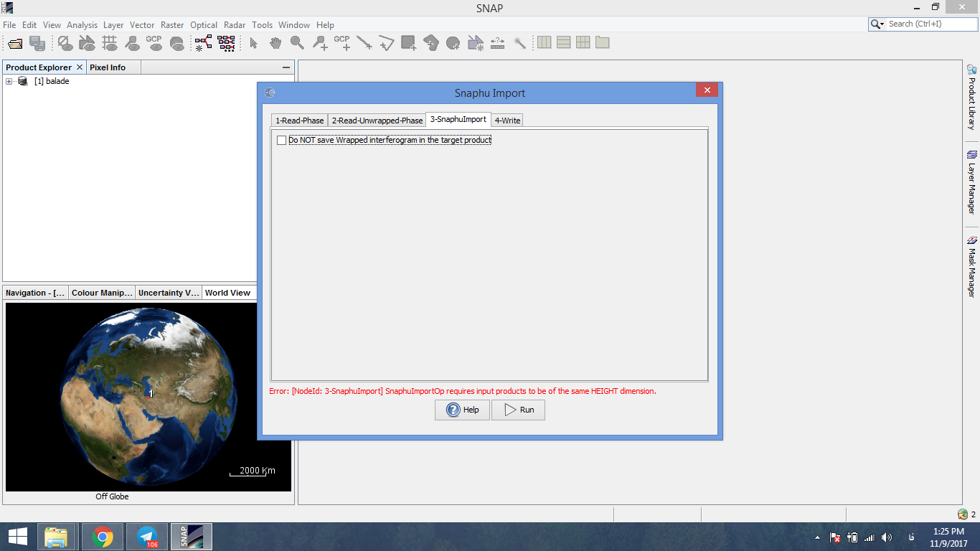Screen dimensions: 980x551
Task: Open the Tools menu
Action: (263, 24)
